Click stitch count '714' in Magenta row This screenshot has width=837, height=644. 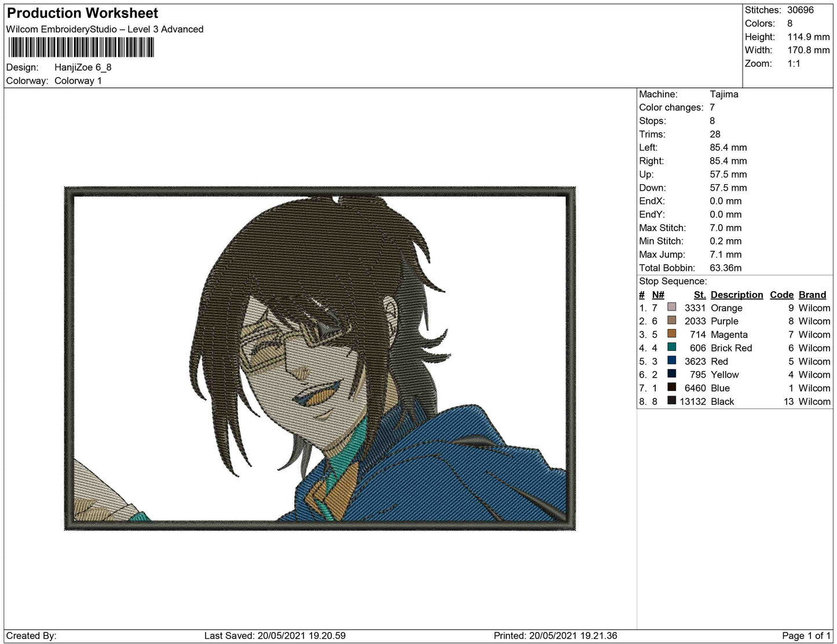click(698, 334)
